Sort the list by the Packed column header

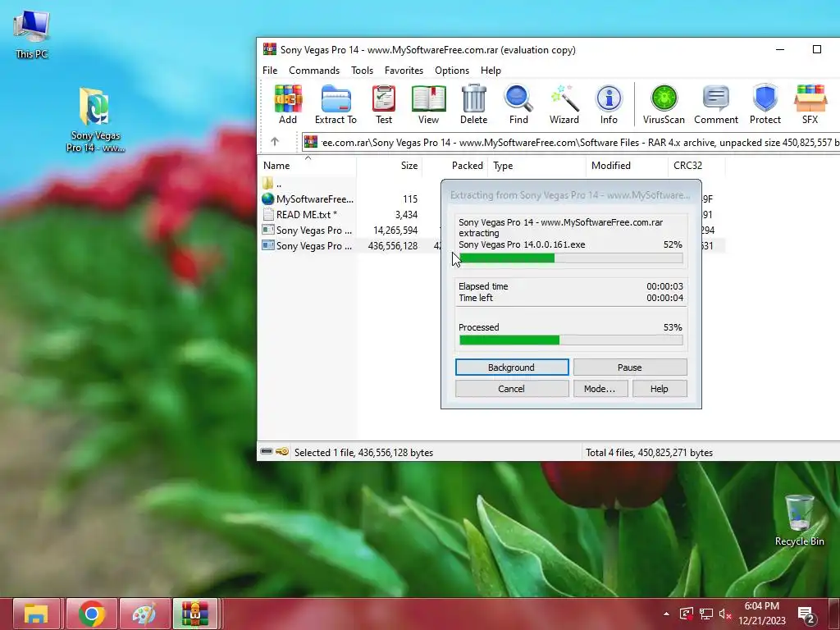tap(455, 166)
